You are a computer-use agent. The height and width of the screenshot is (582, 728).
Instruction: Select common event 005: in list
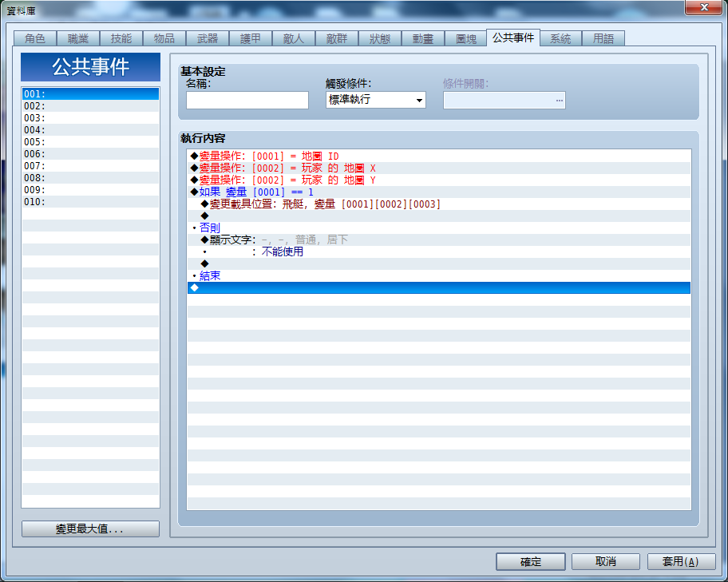pos(90,142)
